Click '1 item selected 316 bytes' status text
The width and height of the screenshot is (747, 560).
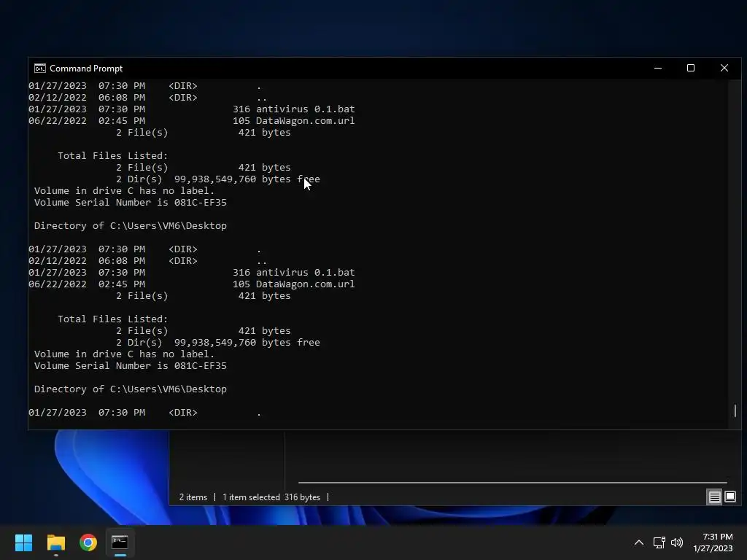(x=271, y=497)
